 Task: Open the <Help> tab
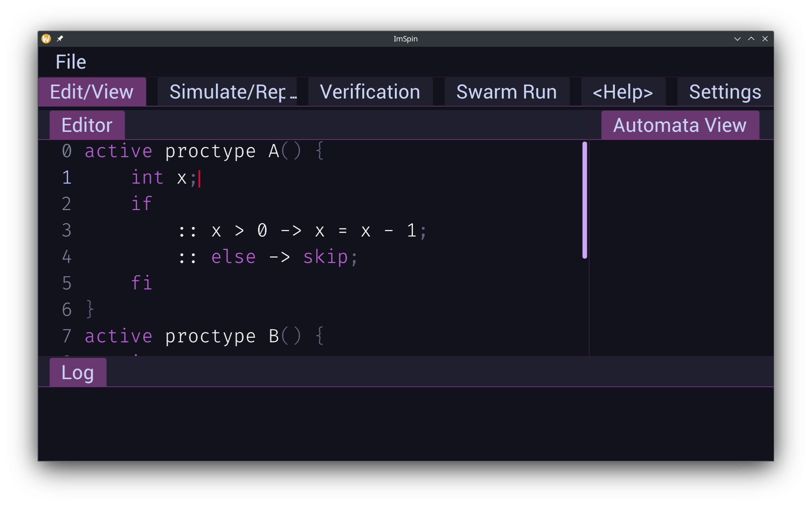pos(623,92)
